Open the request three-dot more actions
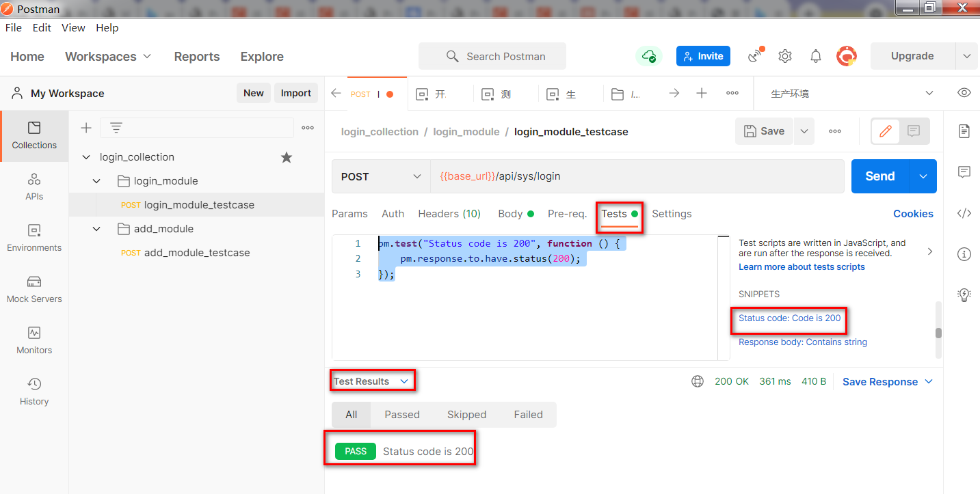 (835, 131)
